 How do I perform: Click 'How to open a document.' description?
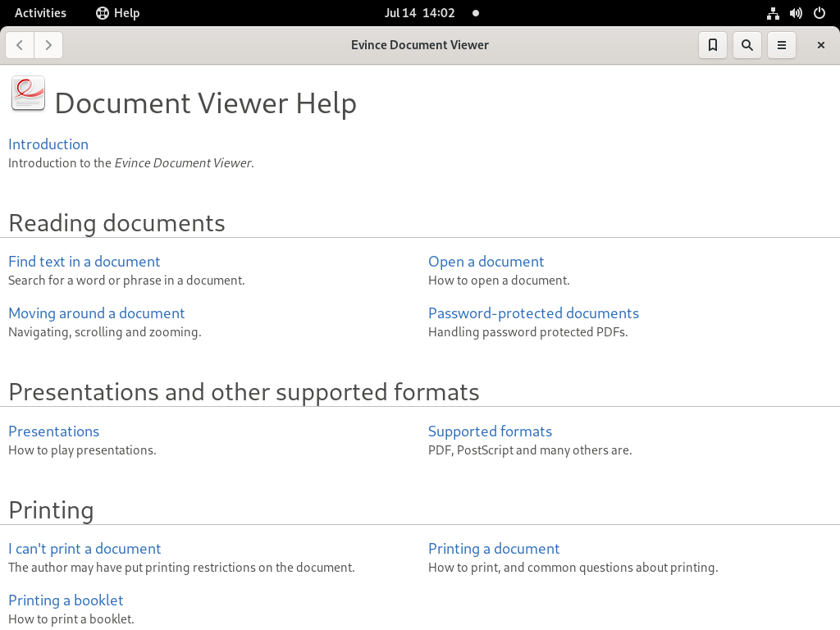[x=499, y=281]
